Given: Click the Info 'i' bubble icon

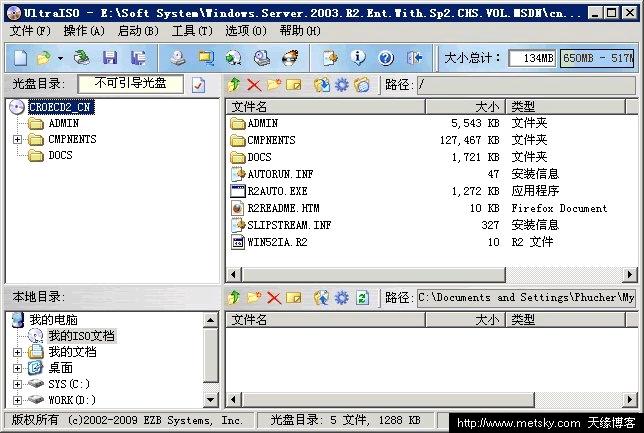Looking at the screenshot, I should click(358, 58).
